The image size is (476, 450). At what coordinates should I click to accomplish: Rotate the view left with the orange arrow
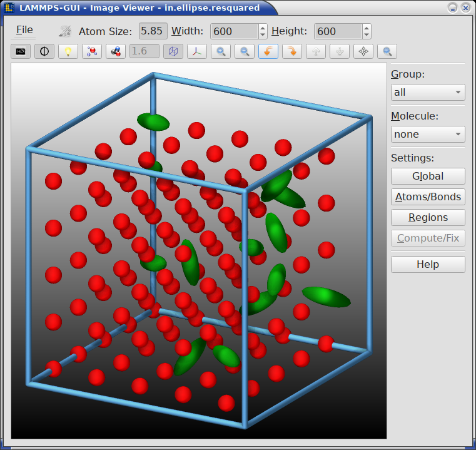268,51
